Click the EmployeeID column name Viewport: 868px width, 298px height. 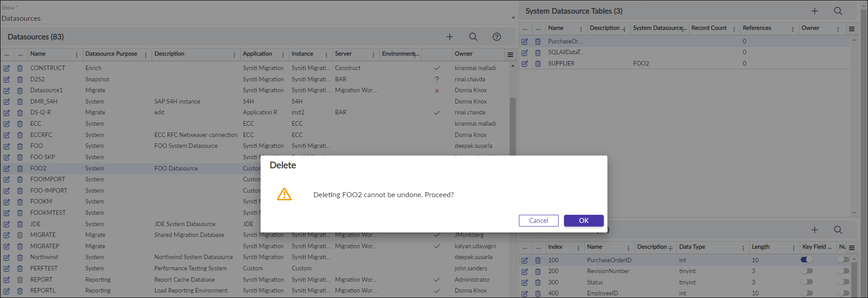pos(602,293)
